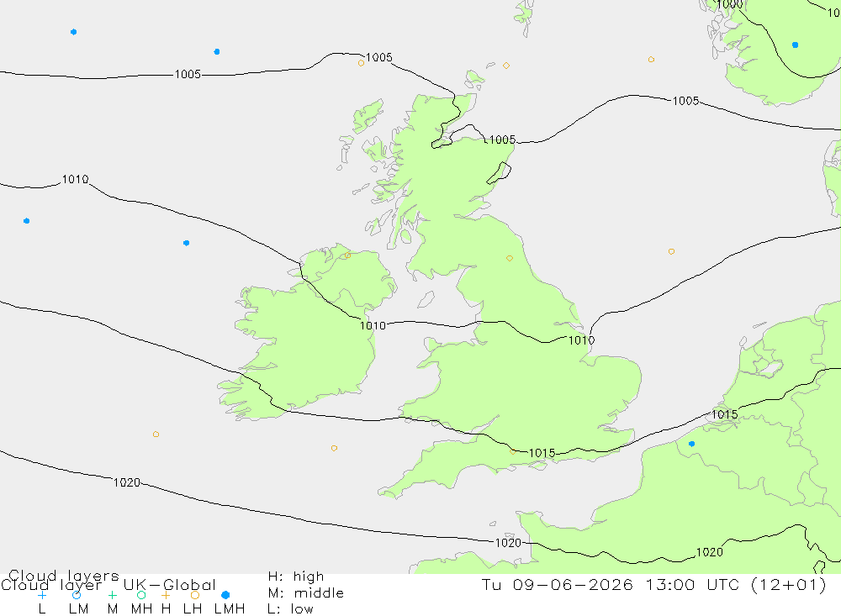Click the blue circle LM legend symbol
The height and width of the screenshot is (616, 841).
pos(77,595)
